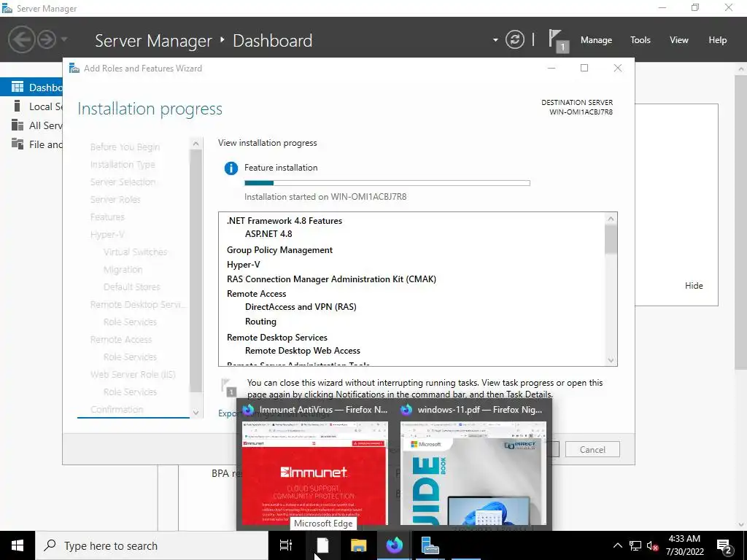This screenshot has width=747, height=560.
Task: Select All Servers in the left pane
Action: (31, 125)
